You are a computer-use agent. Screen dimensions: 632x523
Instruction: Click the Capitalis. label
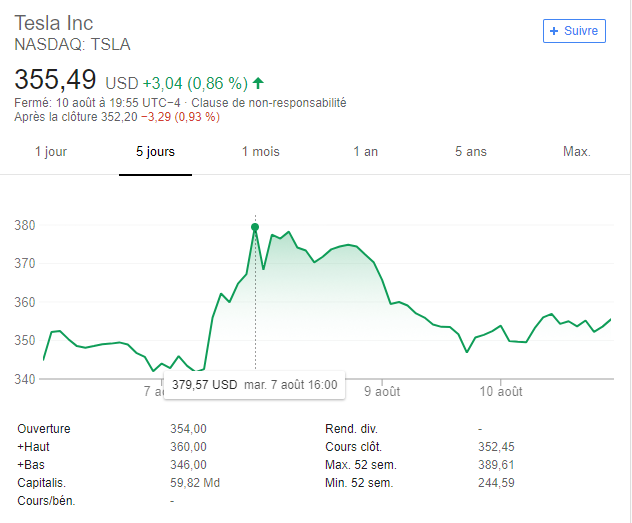(x=42, y=483)
